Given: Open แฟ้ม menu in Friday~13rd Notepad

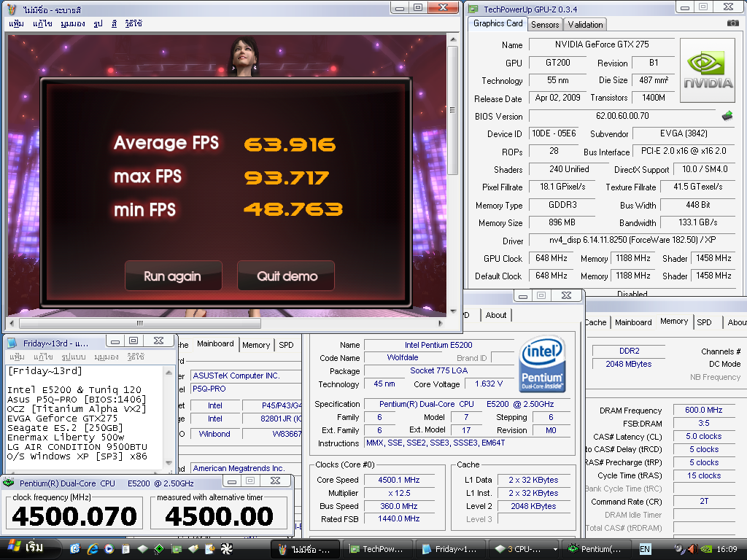Looking at the screenshot, I should [18, 357].
